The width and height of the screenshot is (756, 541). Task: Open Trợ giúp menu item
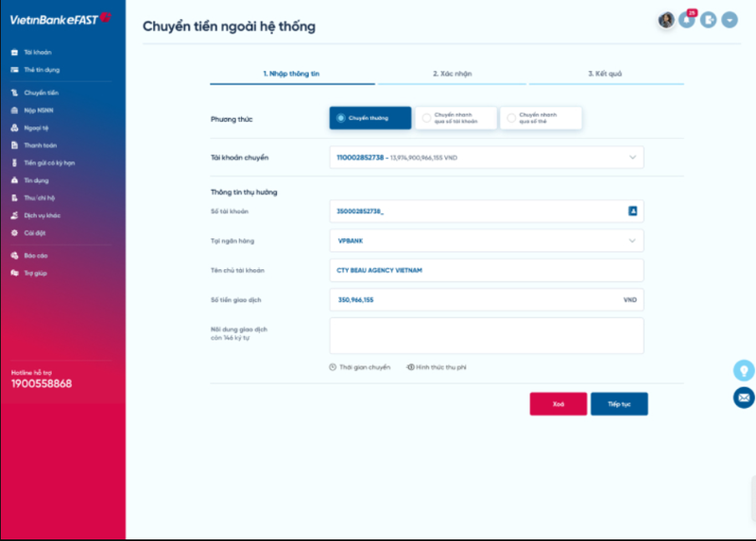click(x=36, y=273)
